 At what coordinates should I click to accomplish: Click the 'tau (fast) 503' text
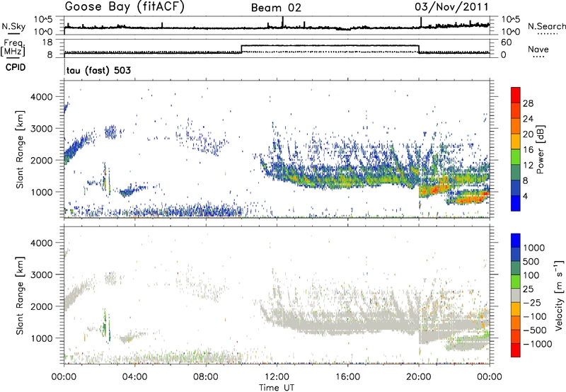98,70
